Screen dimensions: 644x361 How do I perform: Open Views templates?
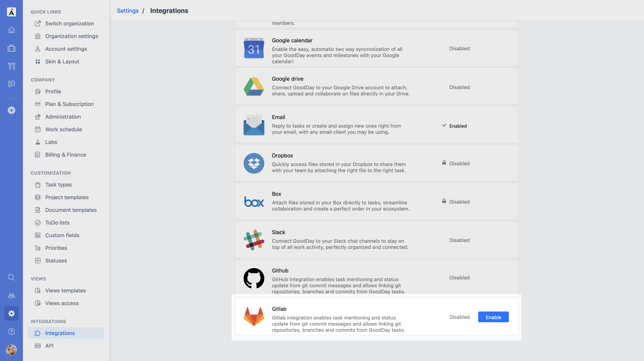[66, 290]
